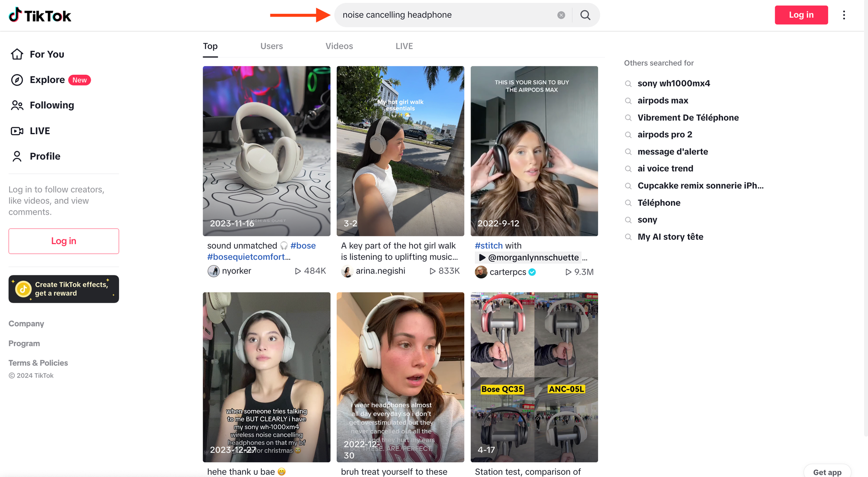Click the magnifier search button
The image size is (868, 477).
click(585, 15)
